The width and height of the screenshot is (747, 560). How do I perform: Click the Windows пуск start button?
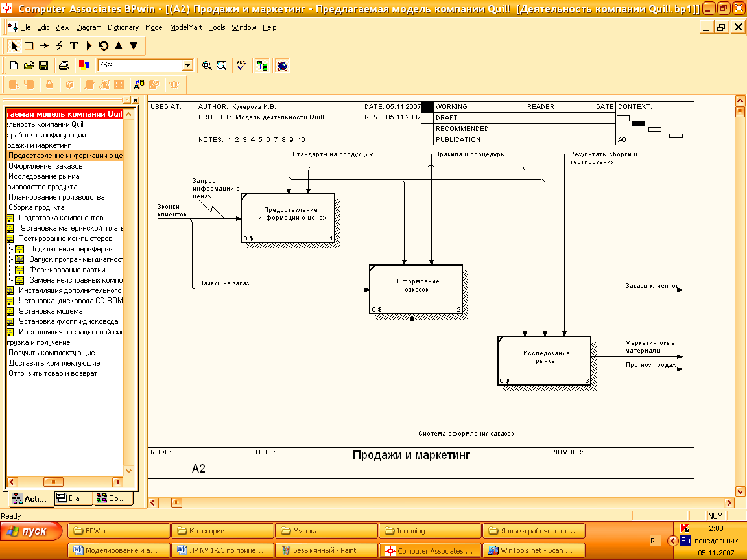pos(31,531)
